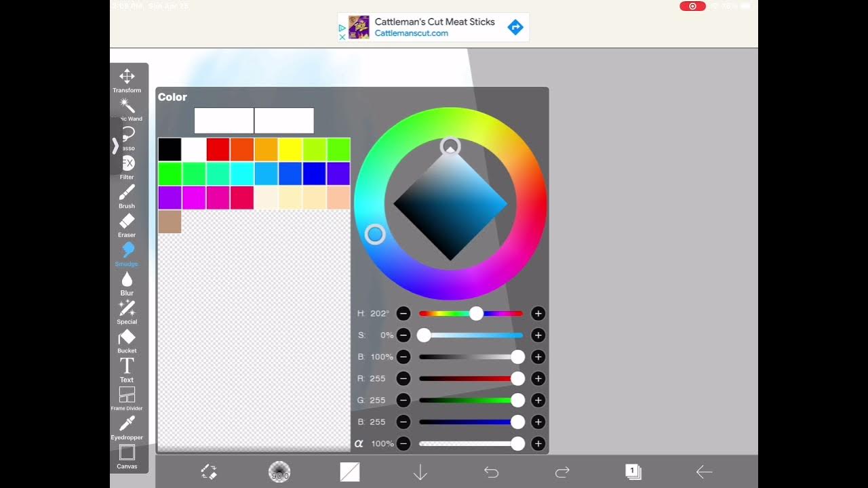Open brush size thumbnail in bottom bar
The image size is (868, 488).
(x=279, y=472)
